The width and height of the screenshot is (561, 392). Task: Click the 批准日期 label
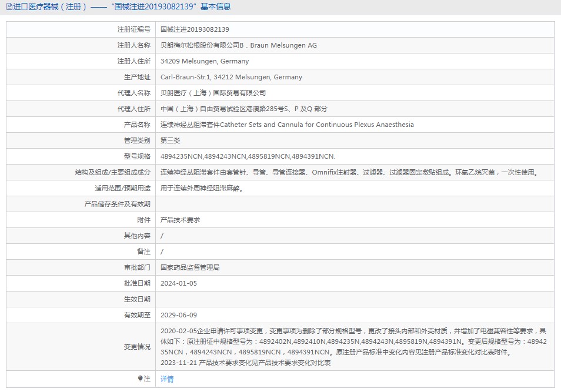point(137,283)
